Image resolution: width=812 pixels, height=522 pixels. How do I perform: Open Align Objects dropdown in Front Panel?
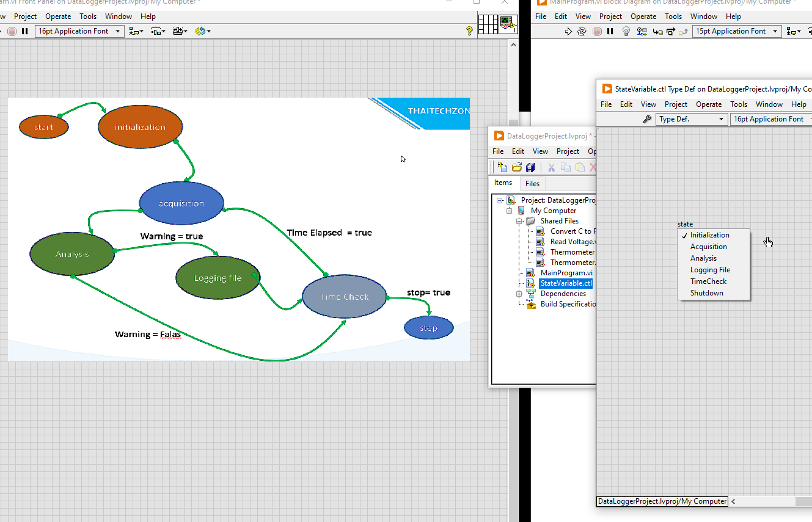click(136, 31)
